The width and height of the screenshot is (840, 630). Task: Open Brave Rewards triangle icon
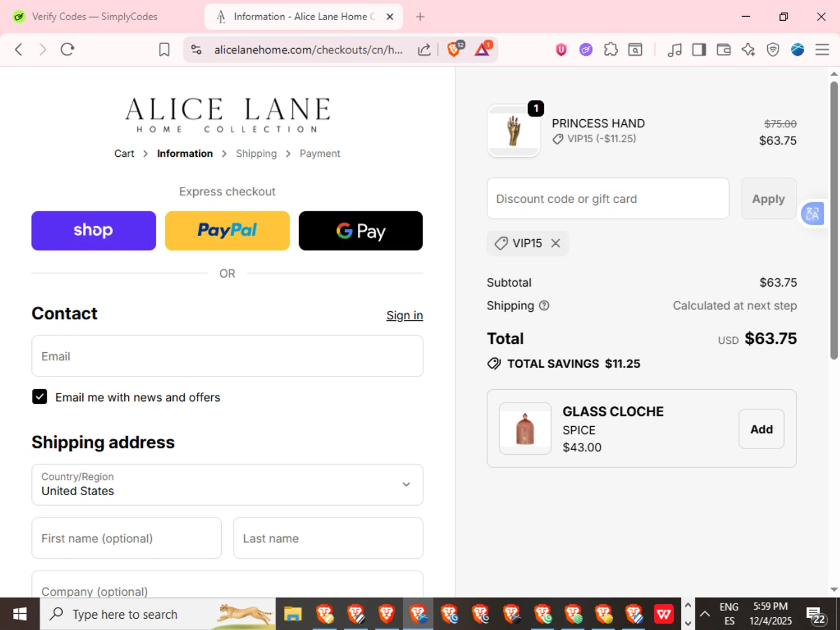(x=483, y=49)
